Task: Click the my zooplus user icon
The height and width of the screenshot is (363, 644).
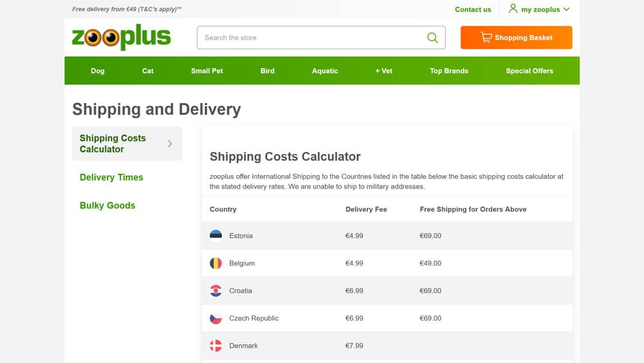Action: click(513, 9)
